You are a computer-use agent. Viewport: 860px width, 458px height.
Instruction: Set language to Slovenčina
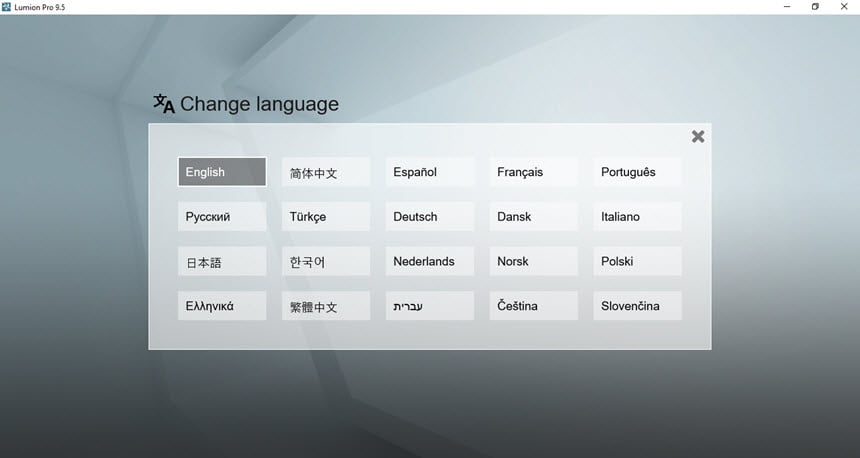coord(637,306)
